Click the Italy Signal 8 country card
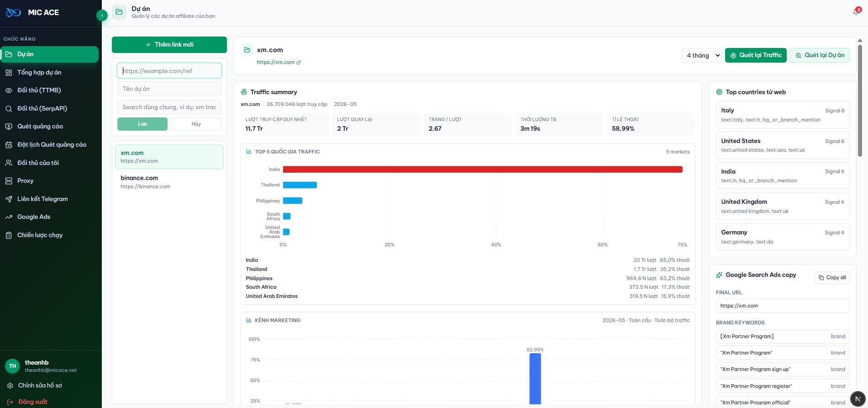The image size is (868, 408). 783,115
